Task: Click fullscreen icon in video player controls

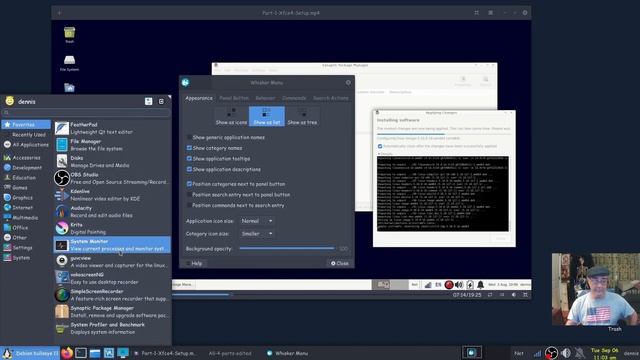Action: click(x=525, y=295)
